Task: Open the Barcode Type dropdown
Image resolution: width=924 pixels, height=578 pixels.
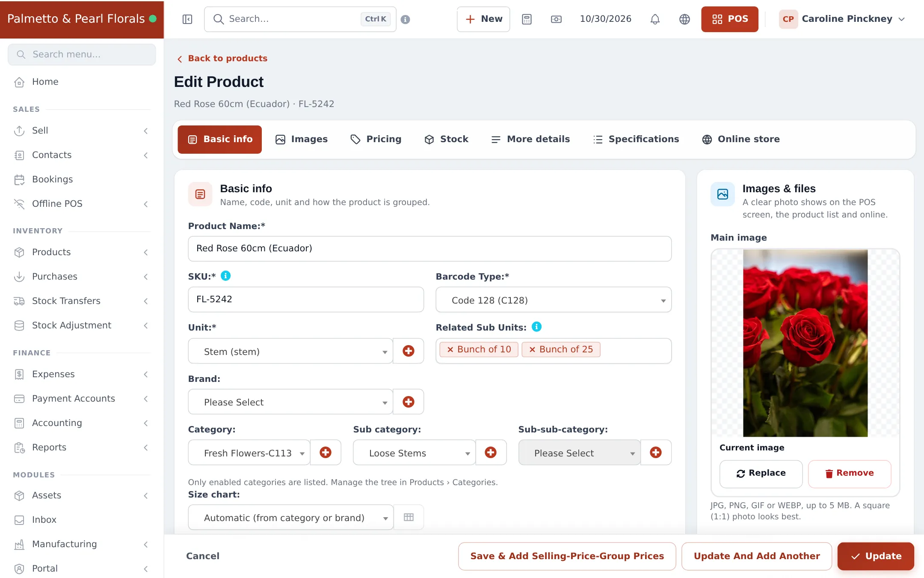Action: coord(554,300)
